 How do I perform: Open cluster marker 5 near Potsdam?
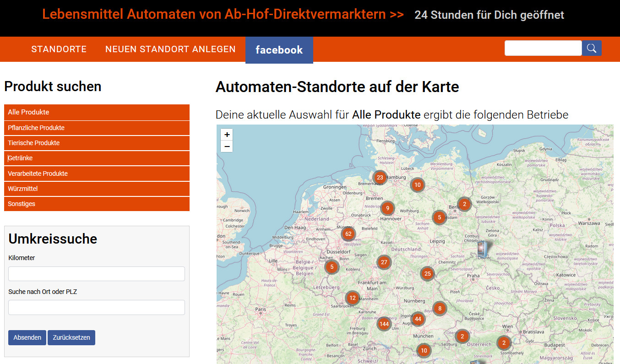click(440, 217)
